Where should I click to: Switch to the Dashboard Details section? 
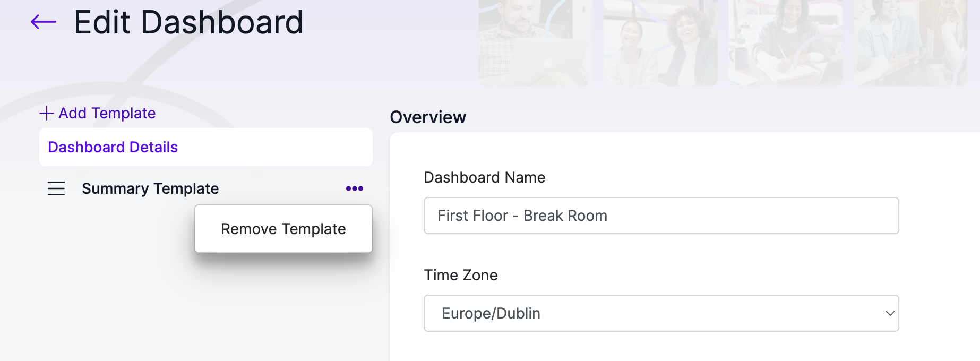[x=113, y=147]
